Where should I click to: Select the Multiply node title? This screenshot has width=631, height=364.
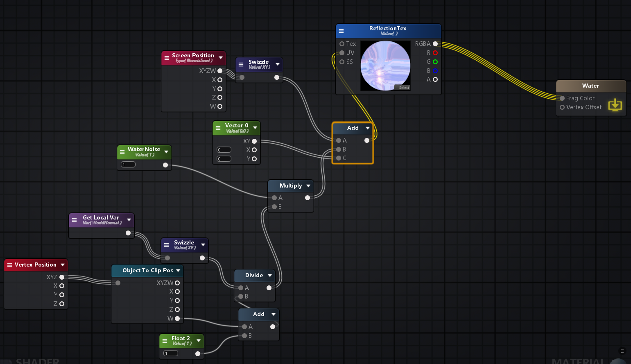pos(291,186)
